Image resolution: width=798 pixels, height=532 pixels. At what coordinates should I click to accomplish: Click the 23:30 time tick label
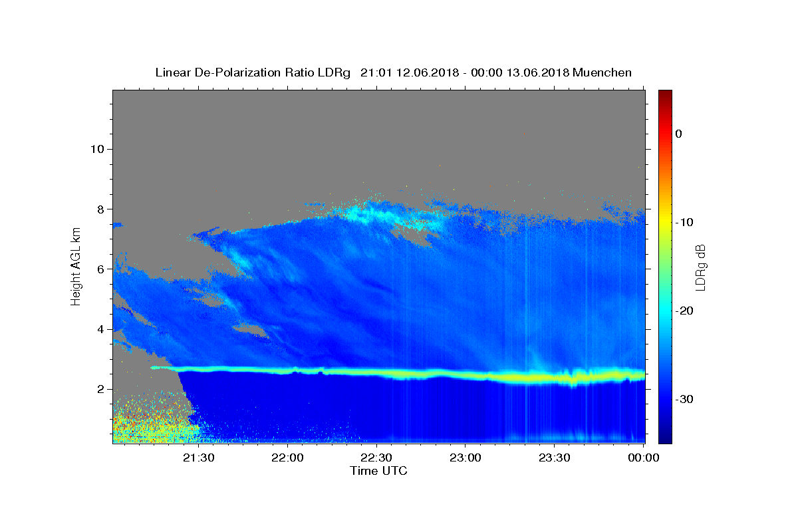point(554,458)
